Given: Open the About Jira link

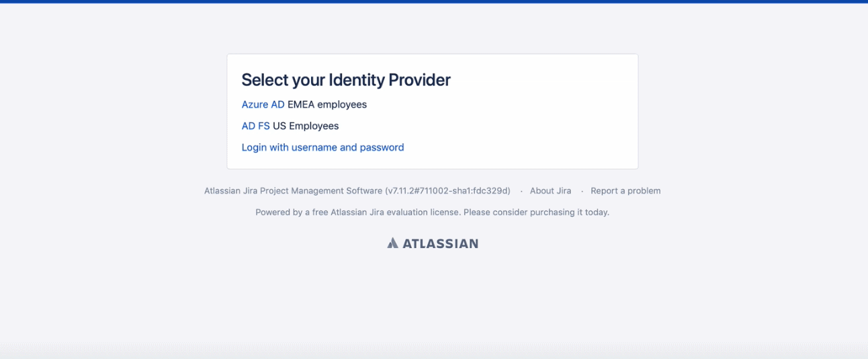Looking at the screenshot, I should [550, 191].
